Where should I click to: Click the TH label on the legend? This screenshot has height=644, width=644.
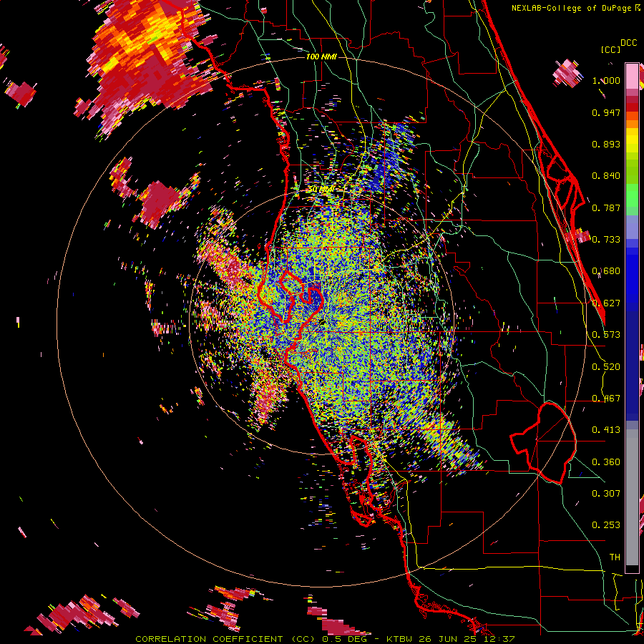click(615, 557)
